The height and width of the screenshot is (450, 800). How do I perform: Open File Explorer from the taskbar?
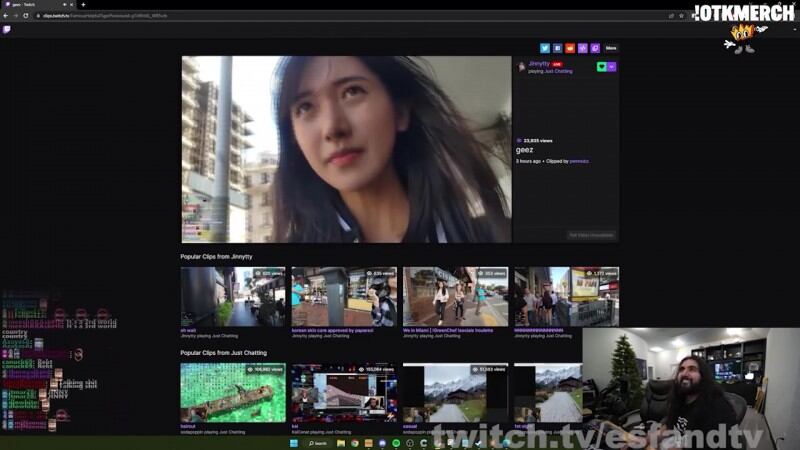point(341,443)
